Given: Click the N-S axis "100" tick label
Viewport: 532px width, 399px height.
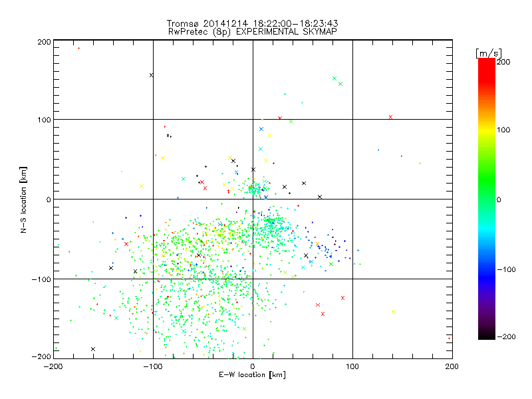Looking at the screenshot, I should 45,120.
